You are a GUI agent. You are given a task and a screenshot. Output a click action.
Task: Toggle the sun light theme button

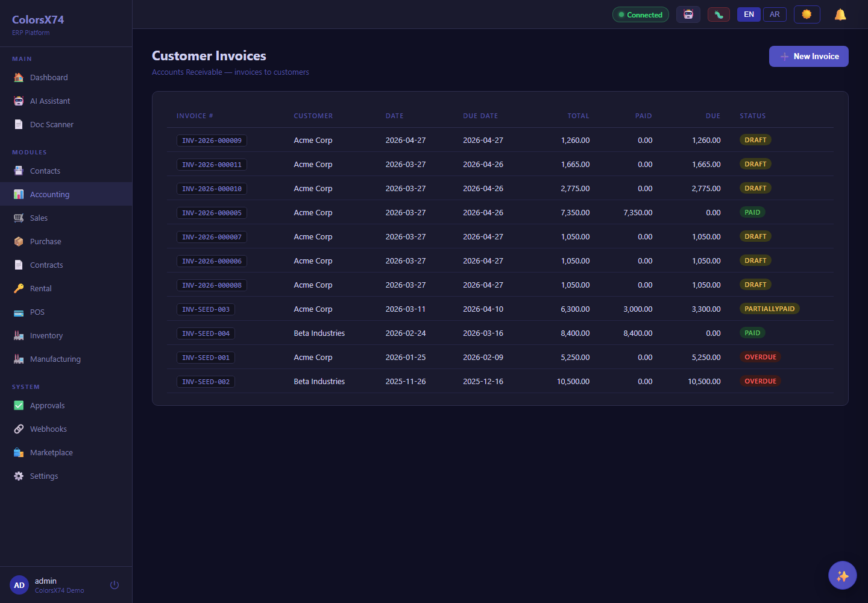tap(807, 14)
